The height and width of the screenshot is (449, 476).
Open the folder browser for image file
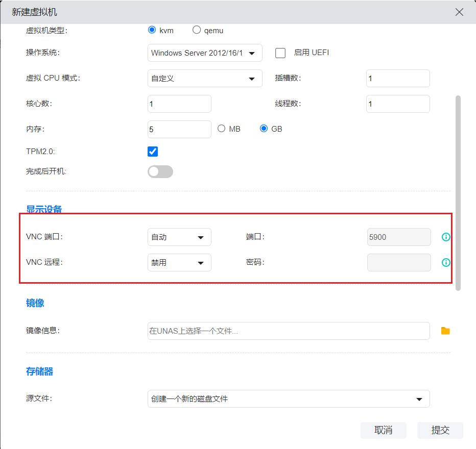click(x=445, y=331)
